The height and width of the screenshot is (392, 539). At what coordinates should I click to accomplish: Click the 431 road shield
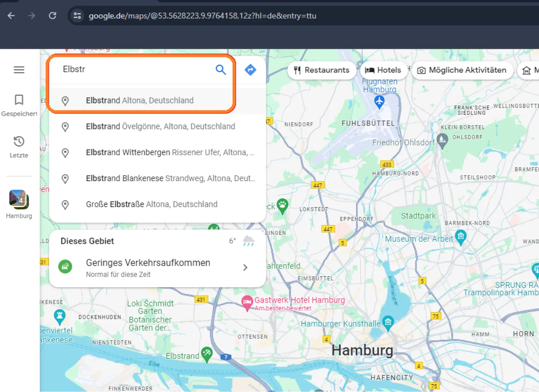pyautogui.click(x=201, y=299)
